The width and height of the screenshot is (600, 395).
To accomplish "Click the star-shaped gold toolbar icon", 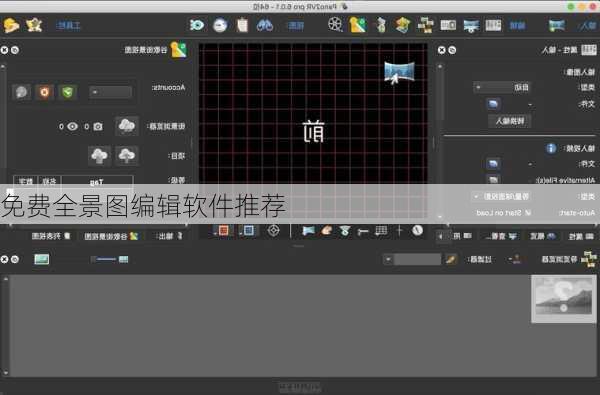I will pyautogui.click(x=34, y=25).
